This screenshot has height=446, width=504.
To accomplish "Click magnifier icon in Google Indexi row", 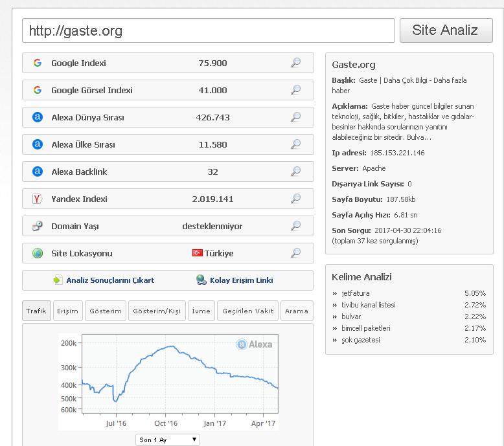I will [x=295, y=63].
